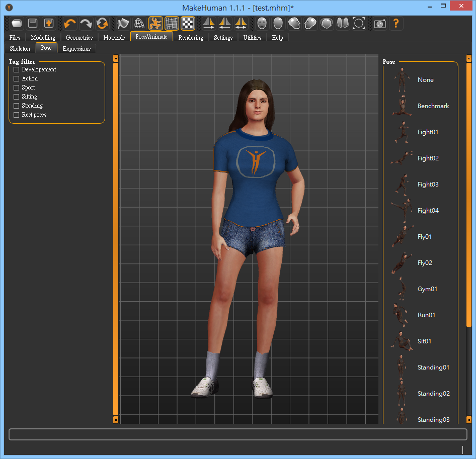Grab a screenshot with the camera icon
The image size is (476, 459).
point(379,23)
